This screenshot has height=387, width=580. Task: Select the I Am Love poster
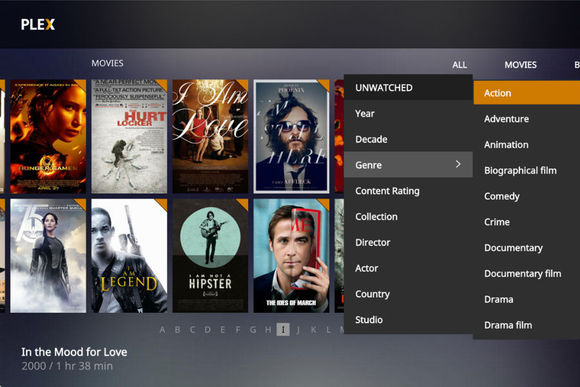point(210,137)
